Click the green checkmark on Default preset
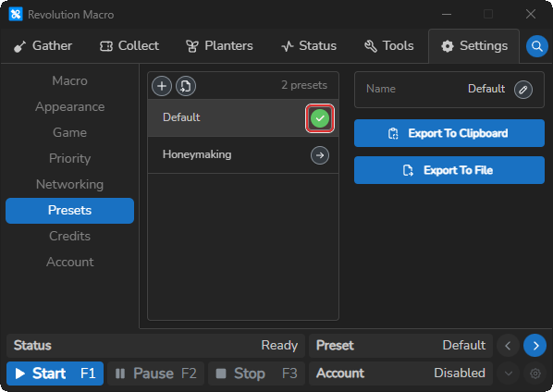This screenshot has height=392, width=553. [x=320, y=118]
